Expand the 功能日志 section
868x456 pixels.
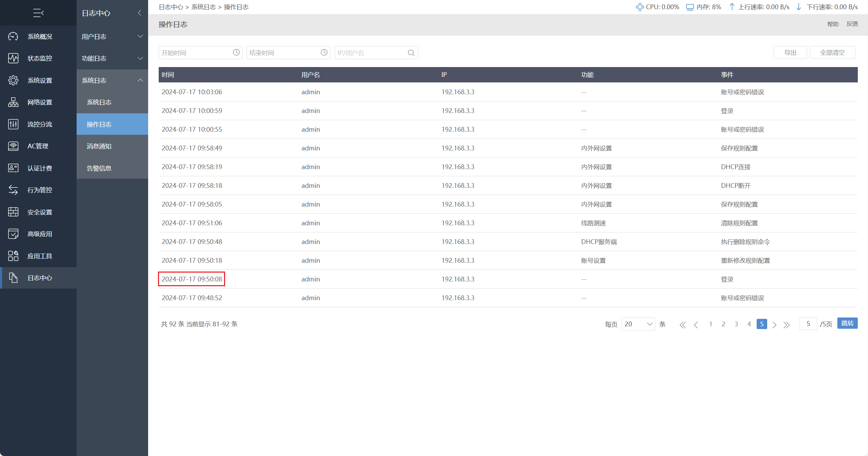112,58
